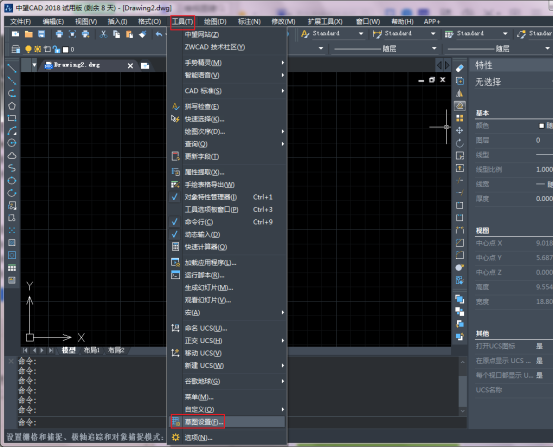
Task: Select the Move modify tool
Action: (460, 131)
